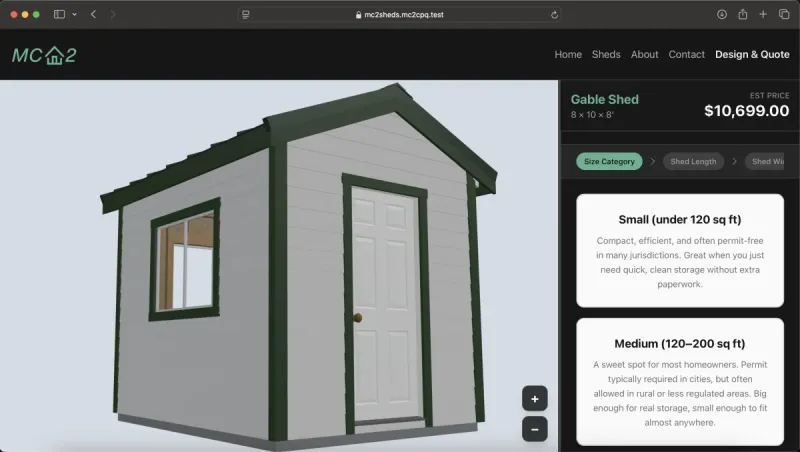Zoom in with the plus button
The height and width of the screenshot is (452, 800).
tap(534, 398)
